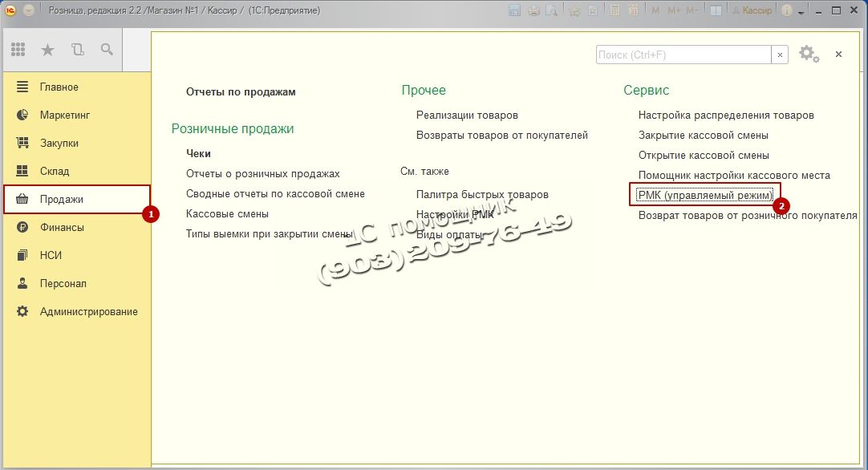
Task: Go to the Склад sidebar section
Action: [x=55, y=172]
